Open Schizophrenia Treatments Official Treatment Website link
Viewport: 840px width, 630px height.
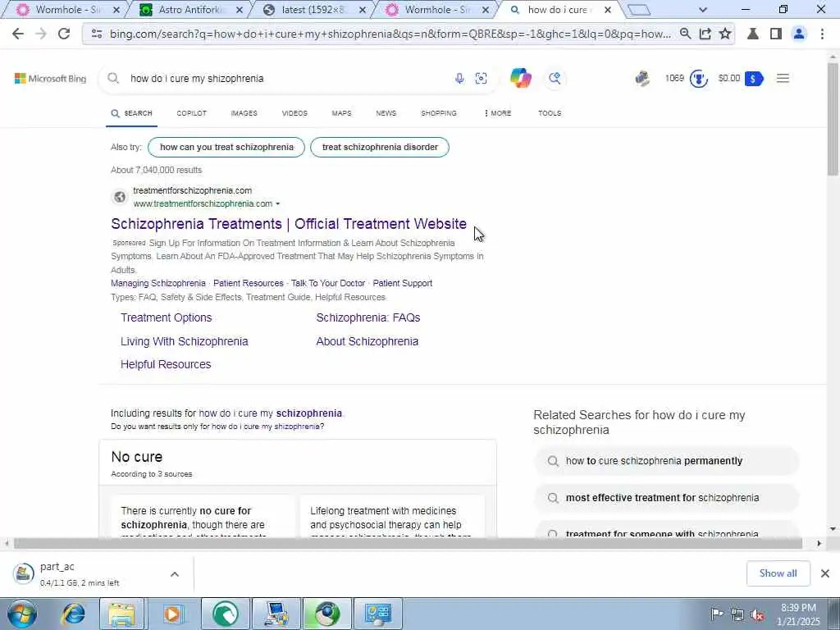tap(289, 224)
